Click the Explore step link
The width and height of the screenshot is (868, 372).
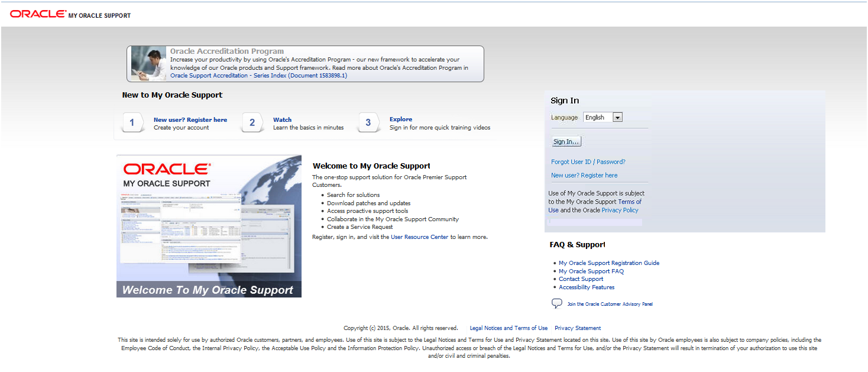[x=401, y=119]
